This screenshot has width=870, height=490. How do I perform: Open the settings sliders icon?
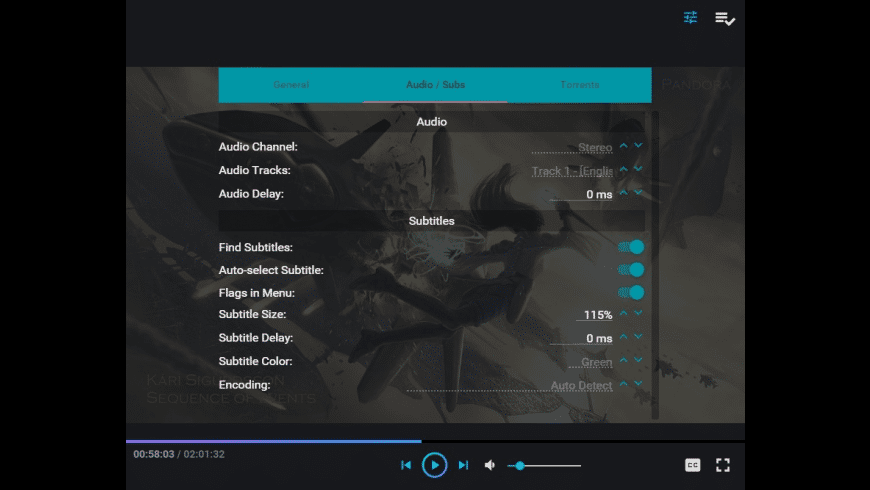(x=690, y=18)
